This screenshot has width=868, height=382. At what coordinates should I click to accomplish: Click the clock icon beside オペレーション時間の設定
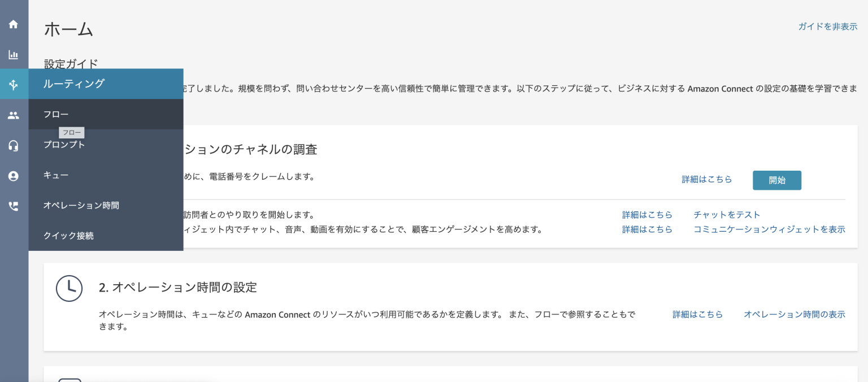70,288
